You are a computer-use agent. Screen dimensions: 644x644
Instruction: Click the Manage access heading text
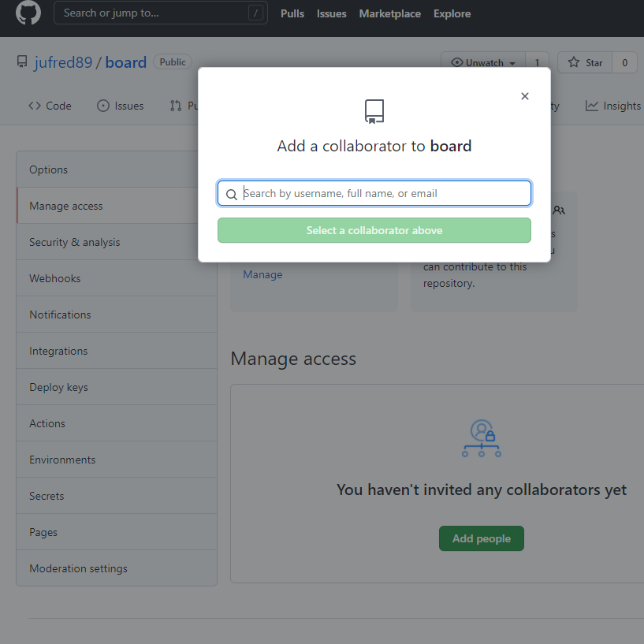pos(293,359)
